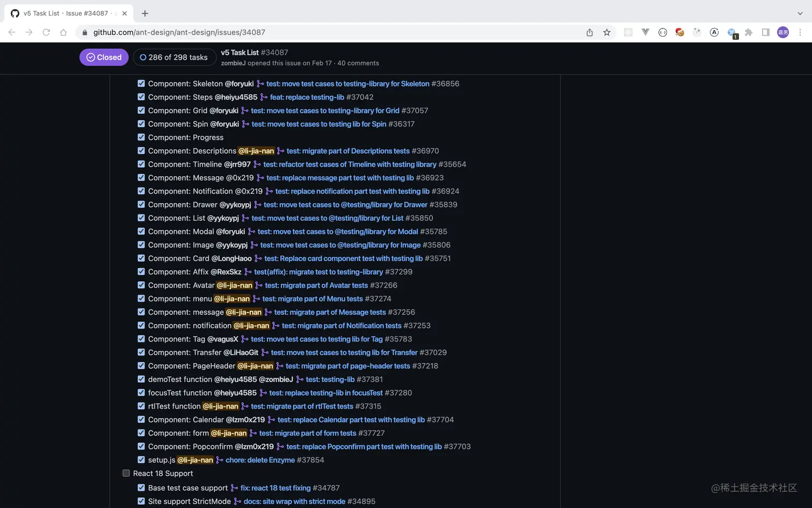Click the pull request icon in Skeleton row
Screen dimensions: 812x508
click(260, 84)
